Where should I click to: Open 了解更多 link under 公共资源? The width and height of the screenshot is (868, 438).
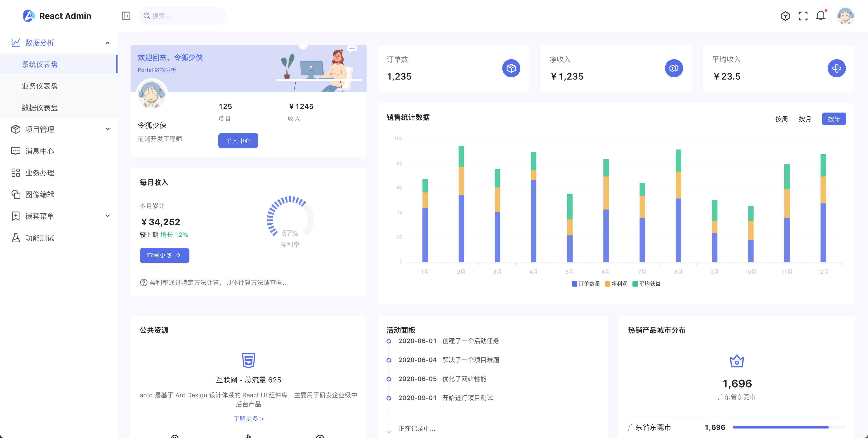coord(248,419)
